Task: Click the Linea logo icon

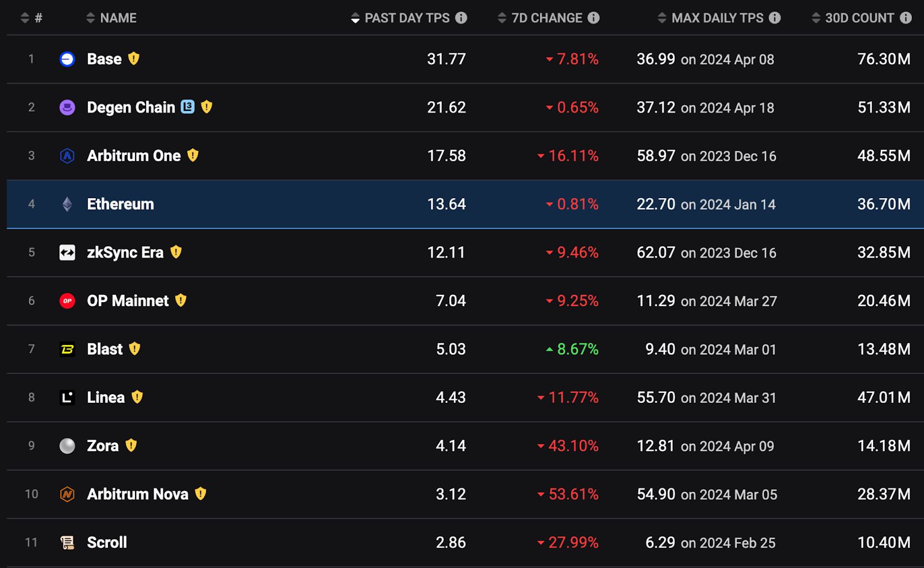Action: (67, 398)
